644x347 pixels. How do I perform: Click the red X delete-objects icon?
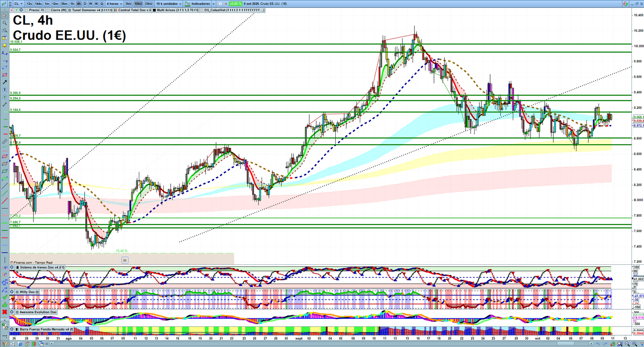coord(5,312)
